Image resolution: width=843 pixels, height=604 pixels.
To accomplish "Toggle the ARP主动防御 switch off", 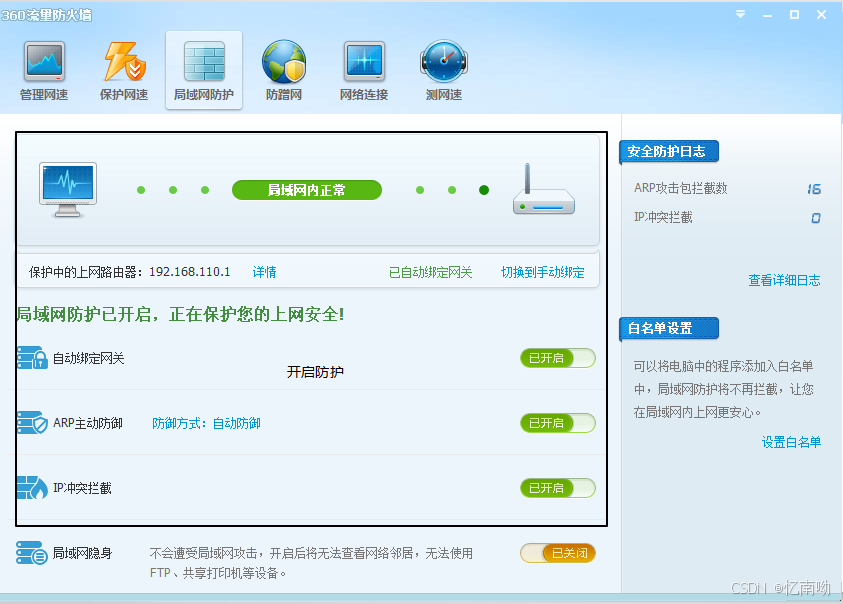I will (x=558, y=423).
